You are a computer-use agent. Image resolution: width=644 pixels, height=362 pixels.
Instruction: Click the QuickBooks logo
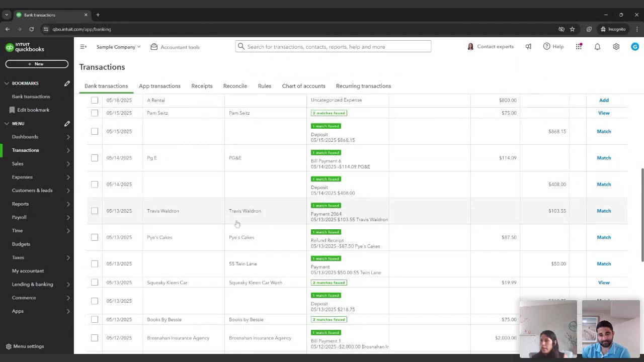pos(25,47)
